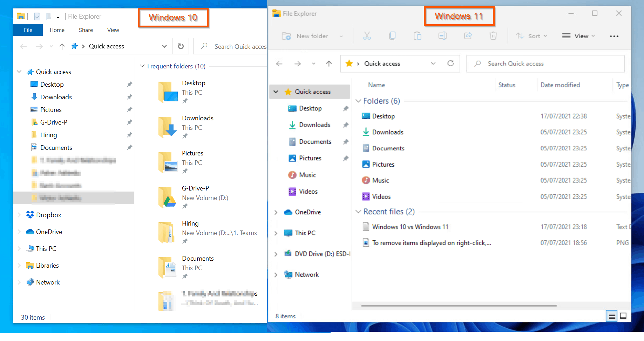Viewport: 644px width, 341px height.
Task: Select Network in Windows 10 navigation pane
Action: click(43, 282)
